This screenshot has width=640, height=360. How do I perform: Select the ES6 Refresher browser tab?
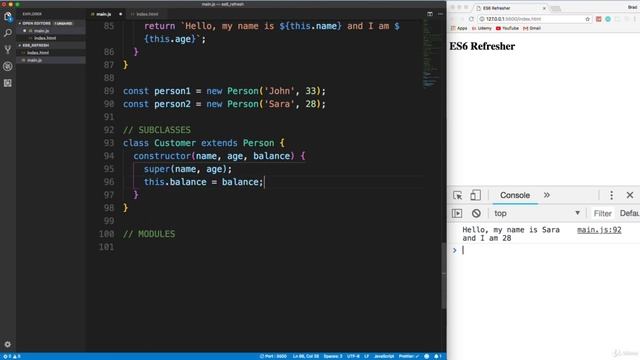[x=510, y=8]
